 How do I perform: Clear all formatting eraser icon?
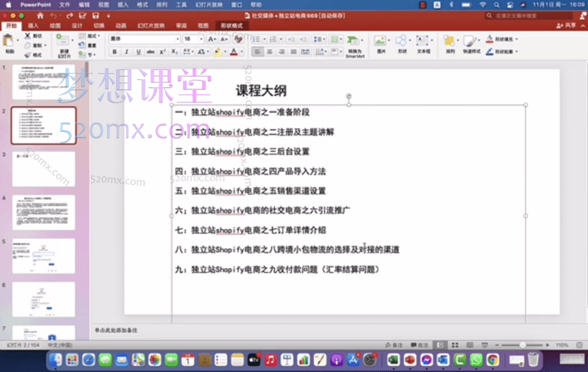(238, 39)
